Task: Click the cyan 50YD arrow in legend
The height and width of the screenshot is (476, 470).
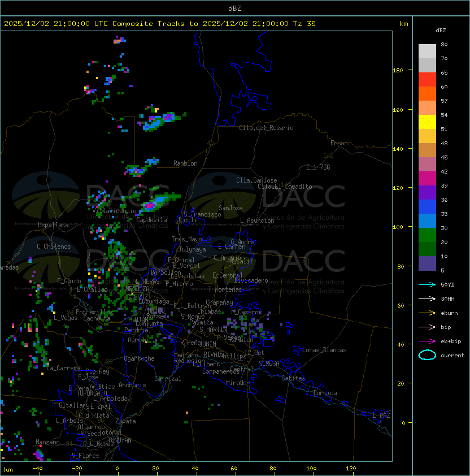Action: point(427,284)
